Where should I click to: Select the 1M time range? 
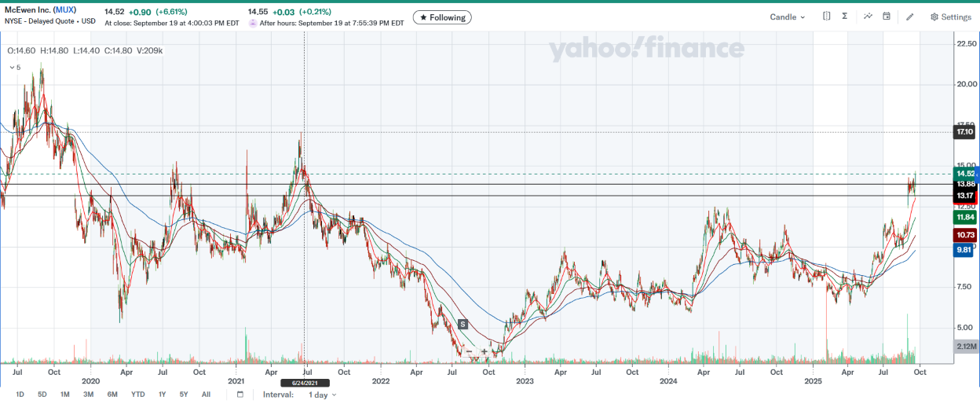pos(65,395)
